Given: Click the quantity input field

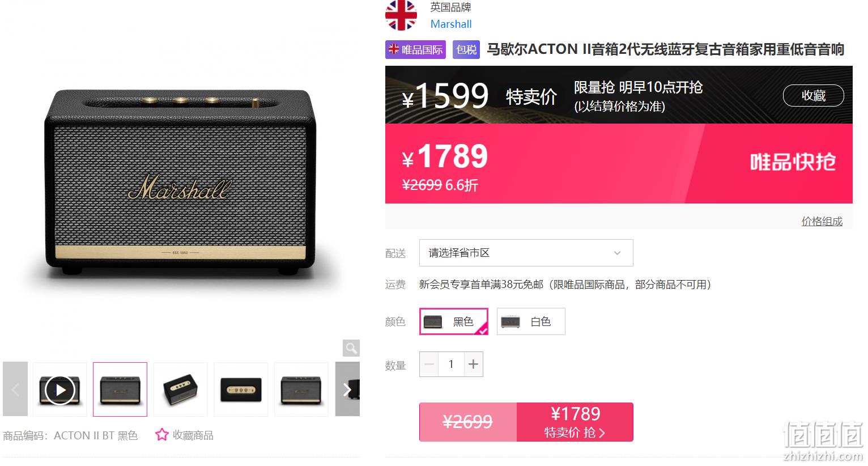Looking at the screenshot, I should point(451,364).
